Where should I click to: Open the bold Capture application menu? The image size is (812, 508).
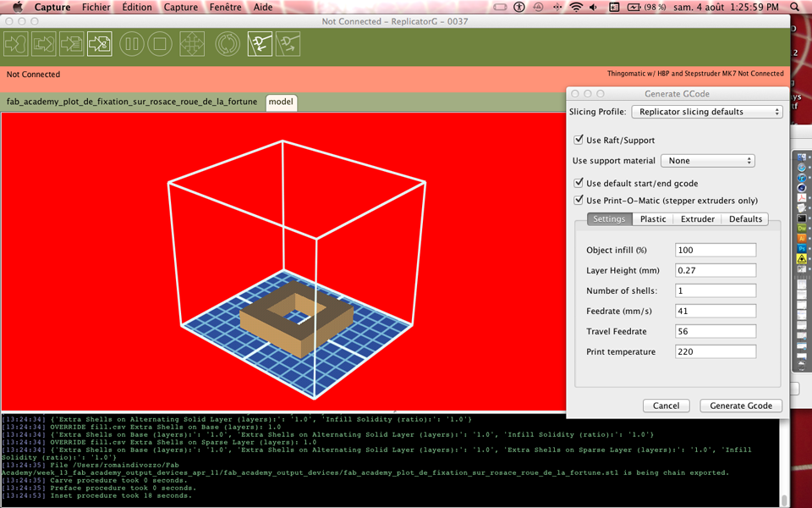tap(52, 7)
